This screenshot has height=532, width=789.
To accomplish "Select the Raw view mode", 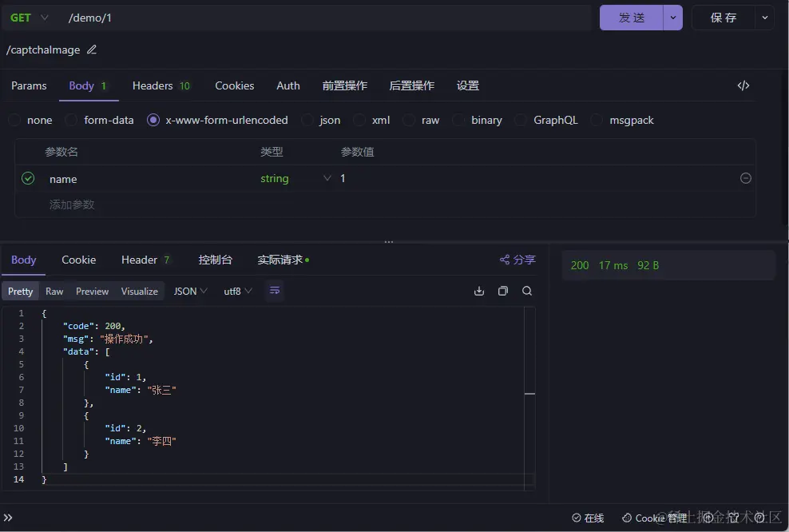I will (54, 291).
